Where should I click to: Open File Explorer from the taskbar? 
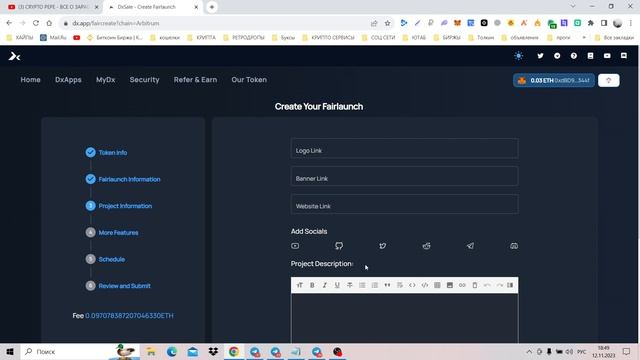pyautogui.click(x=151, y=351)
